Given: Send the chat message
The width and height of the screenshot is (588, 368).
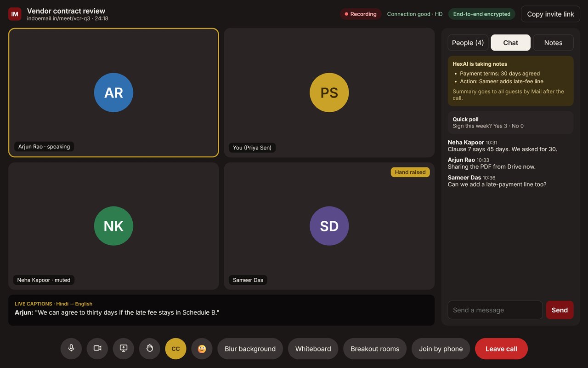Looking at the screenshot, I should click(x=560, y=310).
